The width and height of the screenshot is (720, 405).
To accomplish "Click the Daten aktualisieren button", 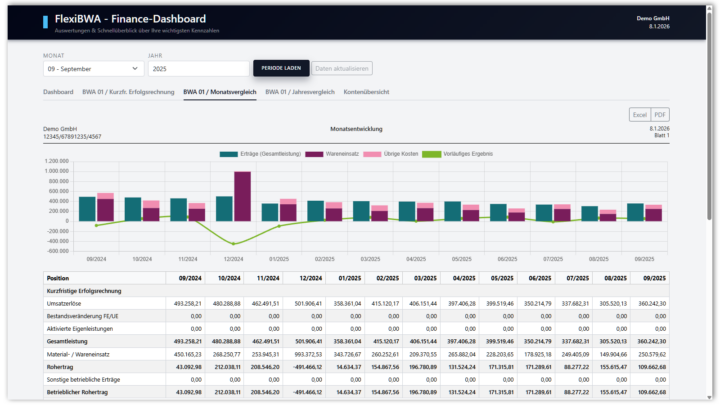I will (x=342, y=69).
